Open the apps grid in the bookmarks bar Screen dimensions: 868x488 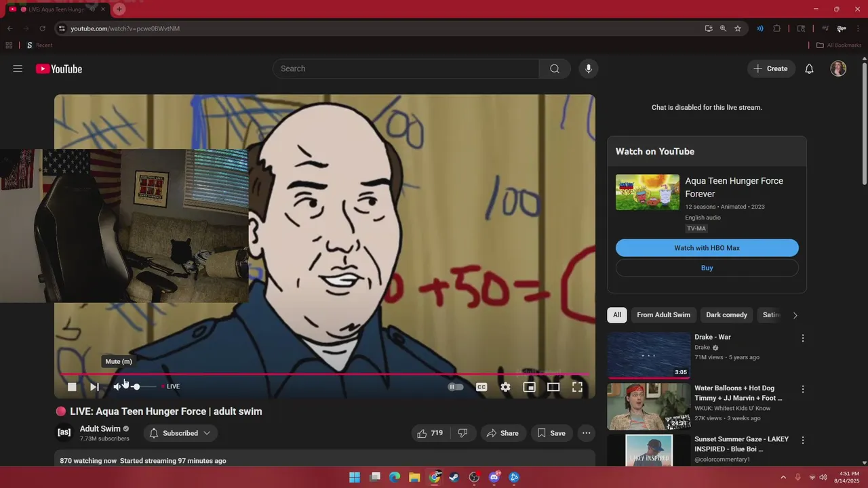(9, 45)
